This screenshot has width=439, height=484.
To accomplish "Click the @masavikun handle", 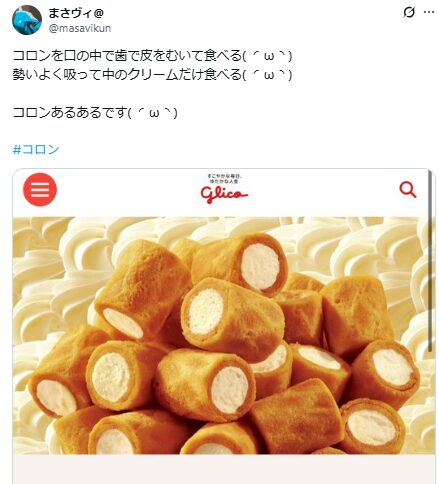I will 80,28.
